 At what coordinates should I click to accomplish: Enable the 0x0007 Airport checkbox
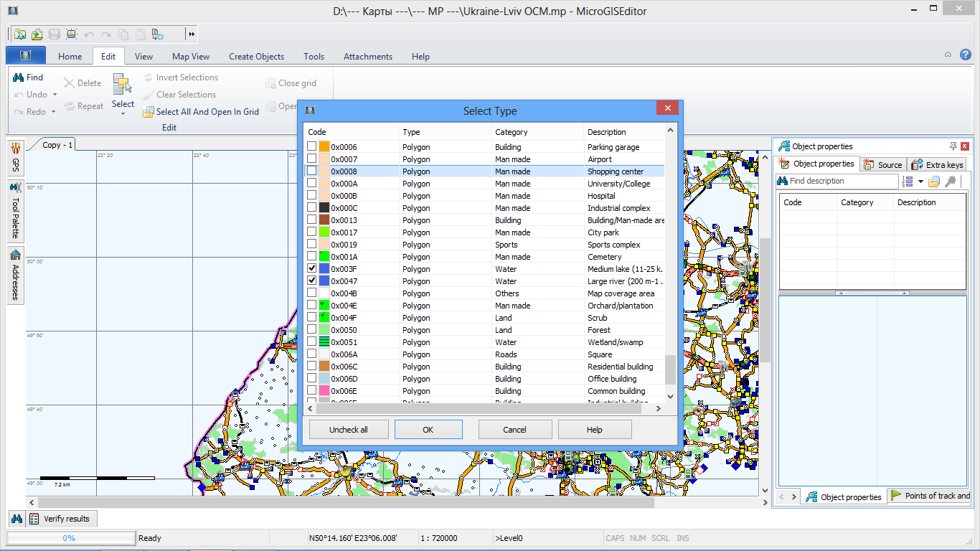tap(312, 159)
